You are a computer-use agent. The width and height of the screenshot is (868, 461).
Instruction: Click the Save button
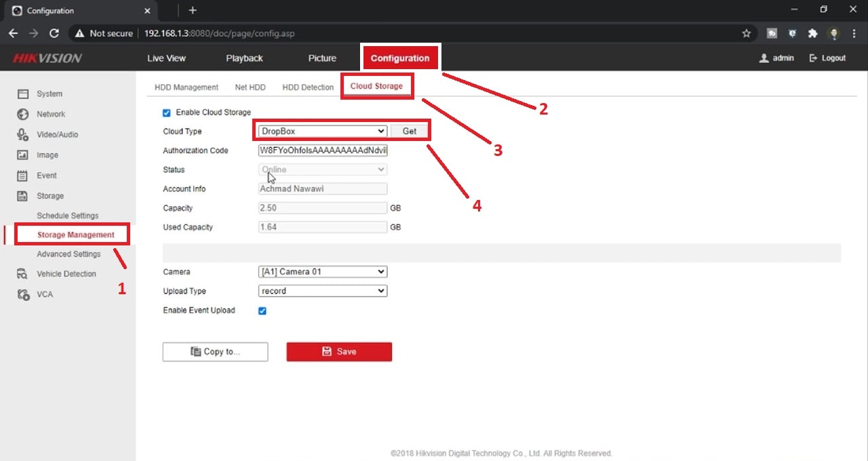tap(339, 351)
